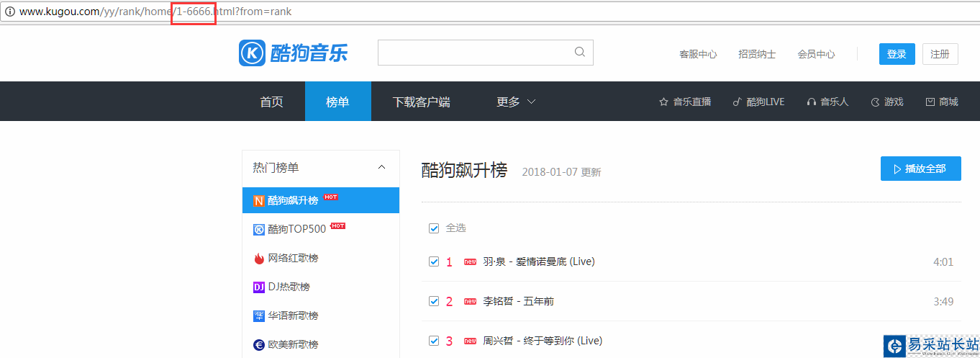Select 酷狗飙升榜 in the sidebar
The width and height of the screenshot is (980, 358).
click(x=321, y=201)
